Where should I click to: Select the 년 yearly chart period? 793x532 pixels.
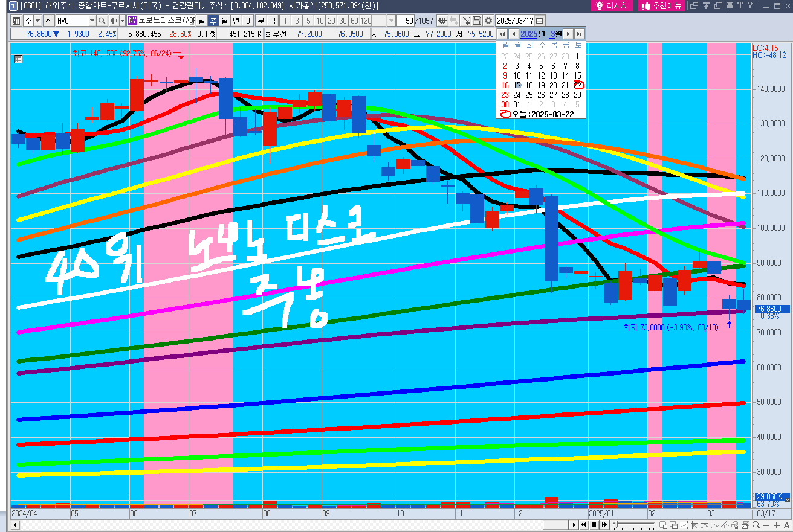point(236,21)
